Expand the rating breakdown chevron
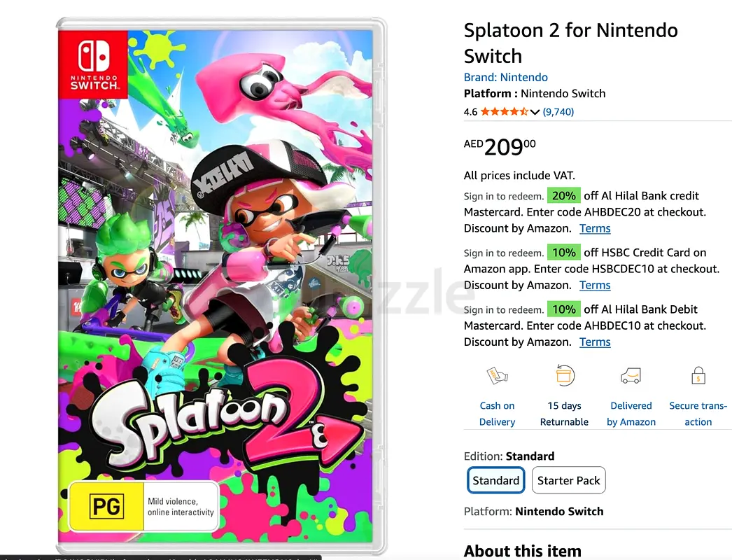Viewport: 732px width, 560px height. 535,112
